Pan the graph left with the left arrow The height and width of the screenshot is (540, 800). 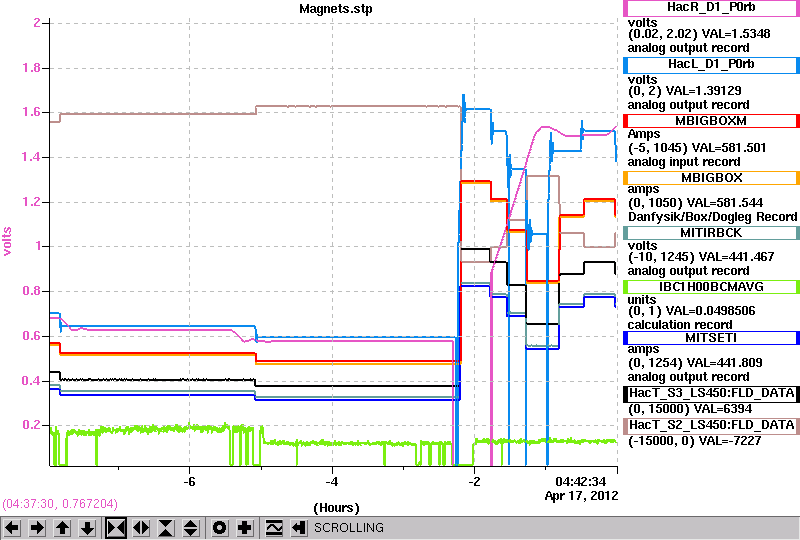(x=12, y=528)
